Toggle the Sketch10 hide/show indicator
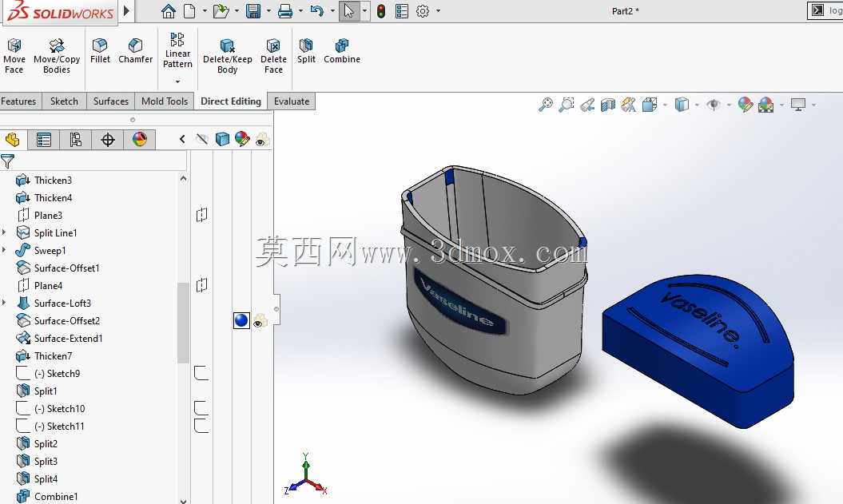 click(x=201, y=408)
